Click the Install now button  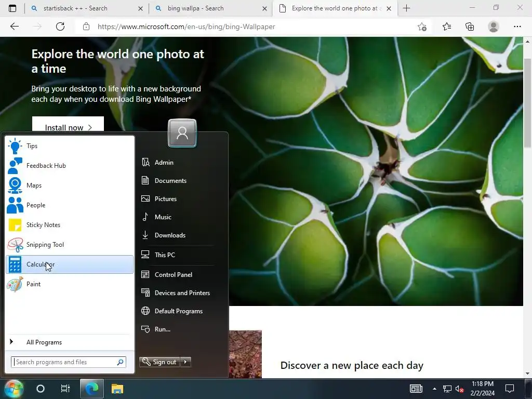[68, 124]
